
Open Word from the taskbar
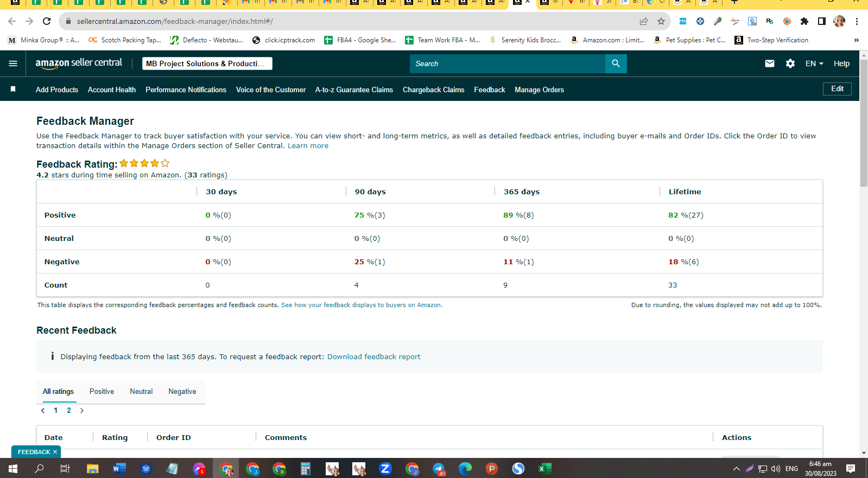click(x=119, y=469)
